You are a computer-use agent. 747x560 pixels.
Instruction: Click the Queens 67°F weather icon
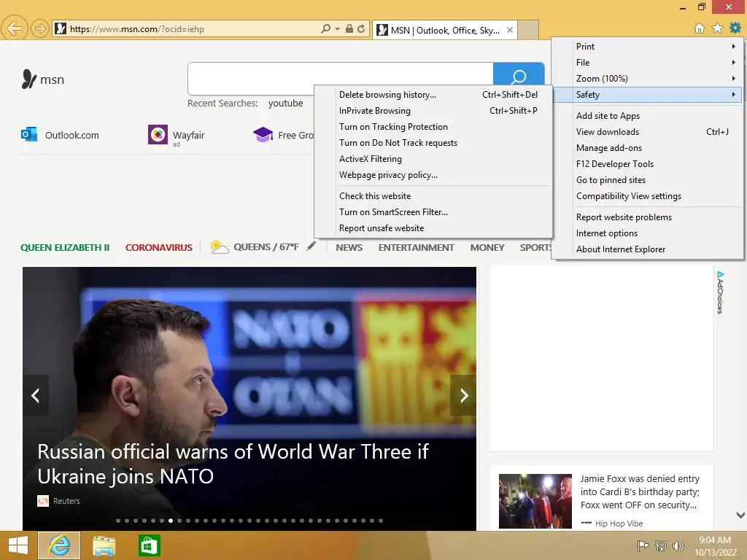point(219,246)
